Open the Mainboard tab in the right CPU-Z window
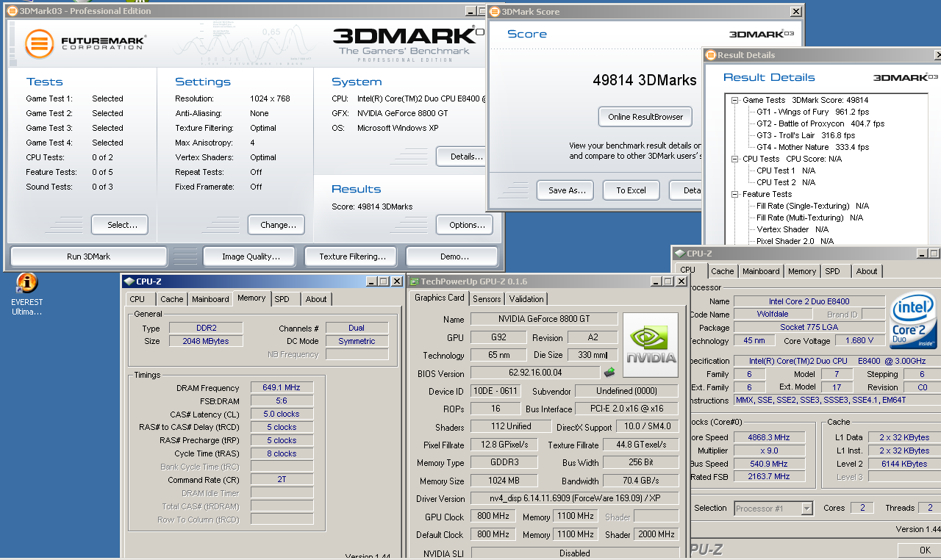This screenshot has width=941, height=560. pyautogui.click(x=761, y=271)
